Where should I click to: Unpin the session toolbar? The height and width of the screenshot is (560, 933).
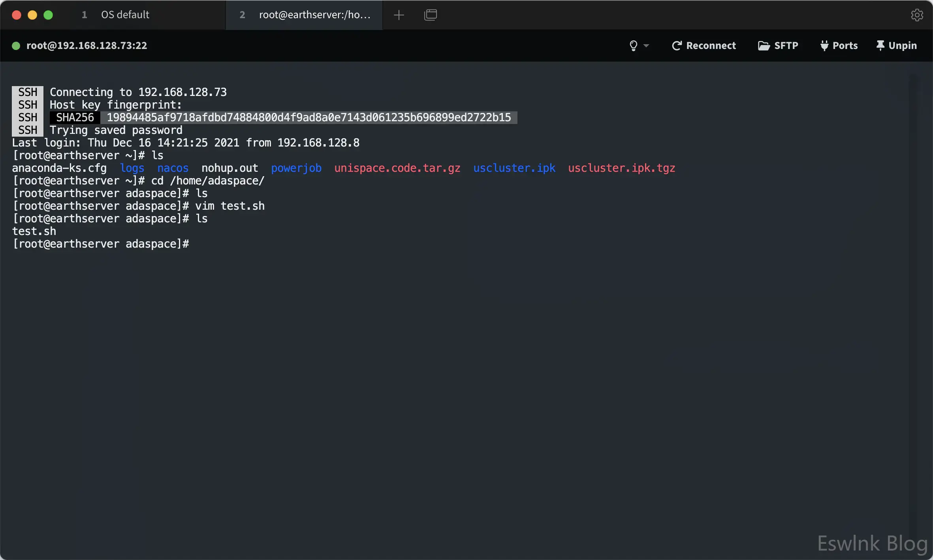tap(897, 46)
